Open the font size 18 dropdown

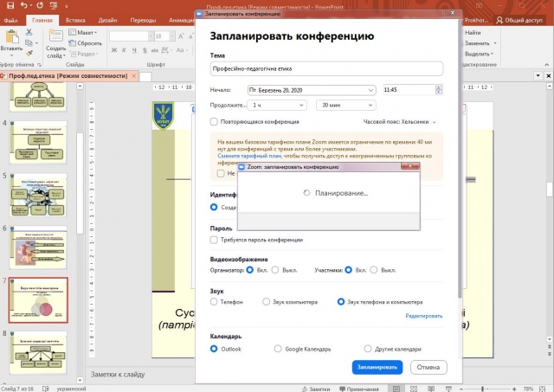[172, 36]
